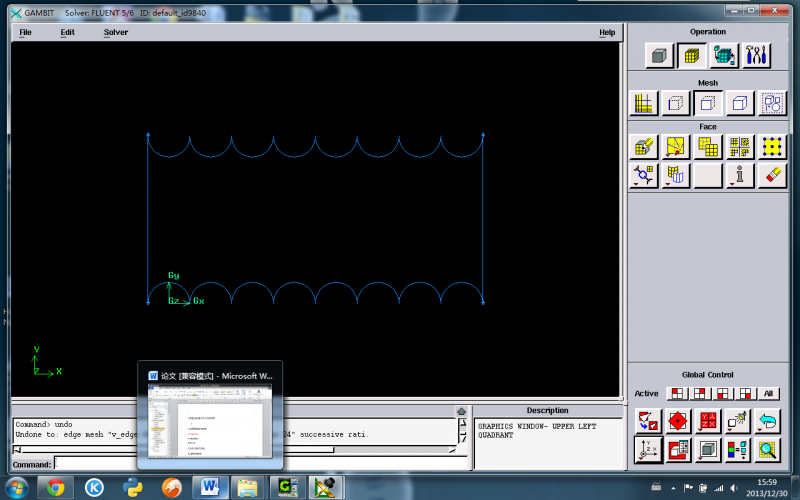Open the Select Preset Configuration axes button
This screenshot has height=500, width=800.
648,450
